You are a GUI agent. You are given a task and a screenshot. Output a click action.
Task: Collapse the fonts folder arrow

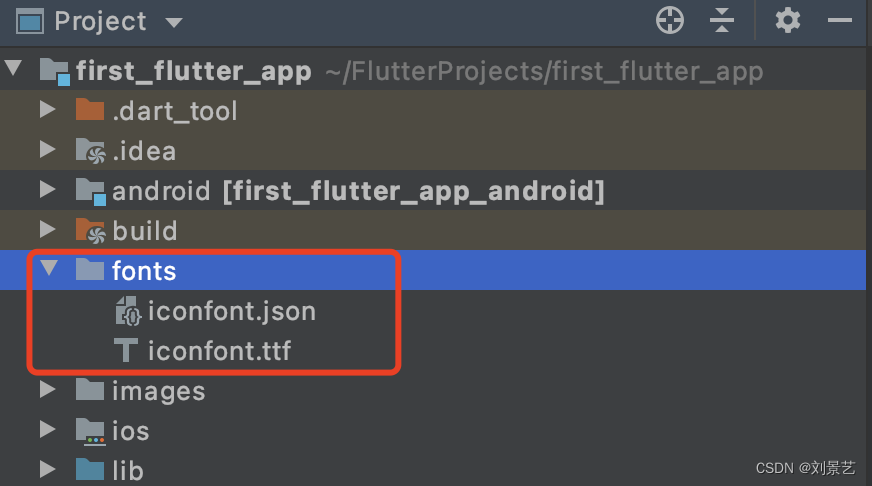[49, 268]
